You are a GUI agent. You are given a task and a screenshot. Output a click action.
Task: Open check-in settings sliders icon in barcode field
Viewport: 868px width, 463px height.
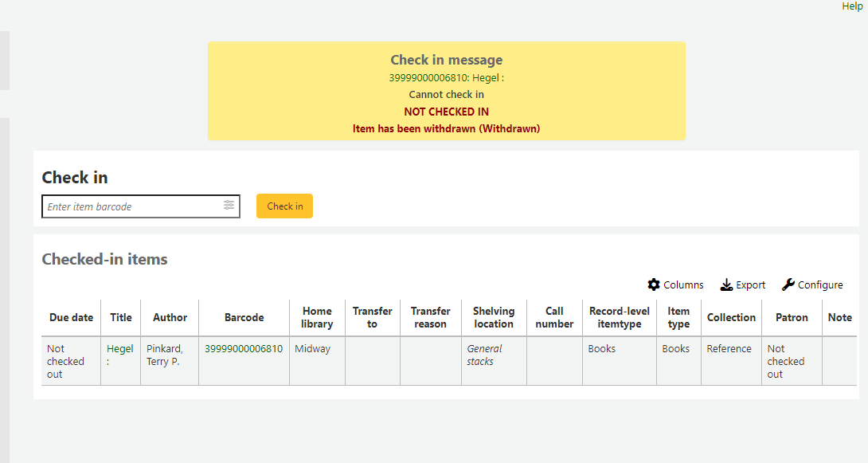point(229,206)
